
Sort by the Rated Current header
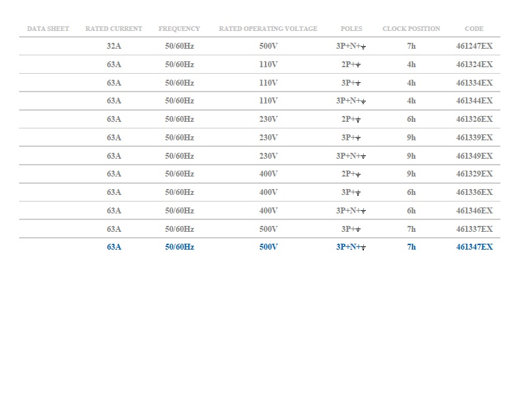(113, 29)
